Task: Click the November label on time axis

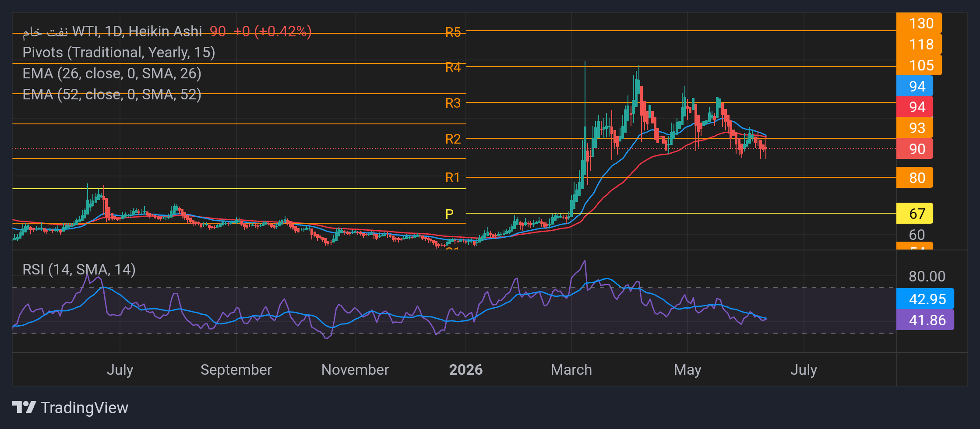Action: 355,370
